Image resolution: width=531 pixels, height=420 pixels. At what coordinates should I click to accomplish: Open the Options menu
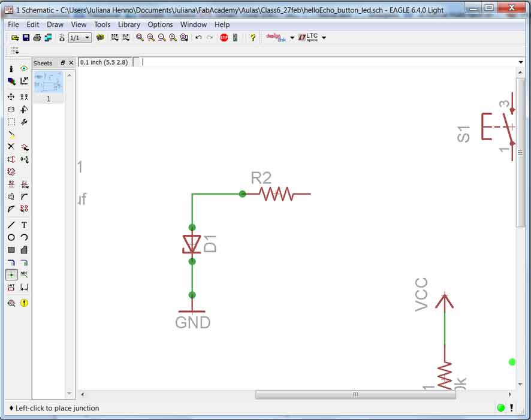[160, 25]
